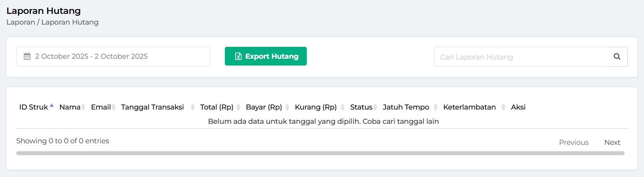The height and width of the screenshot is (177, 644).
Task: Open Laporan breadcrumb link
Action: tap(21, 22)
